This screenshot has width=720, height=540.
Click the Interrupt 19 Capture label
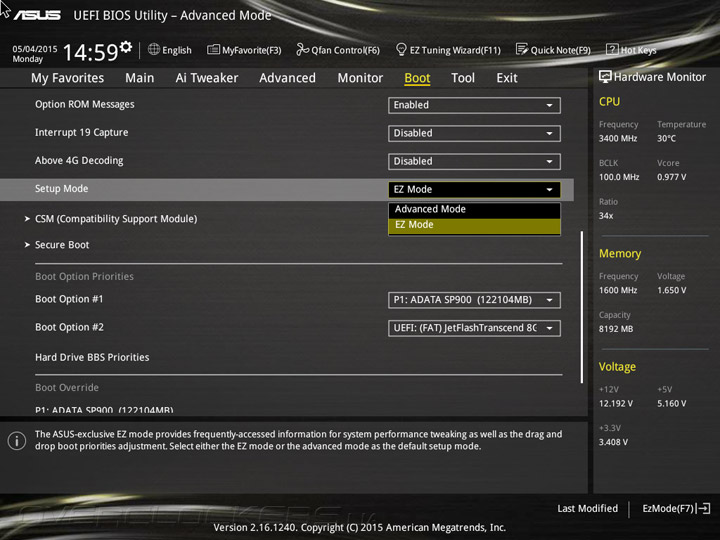click(81, 133)
